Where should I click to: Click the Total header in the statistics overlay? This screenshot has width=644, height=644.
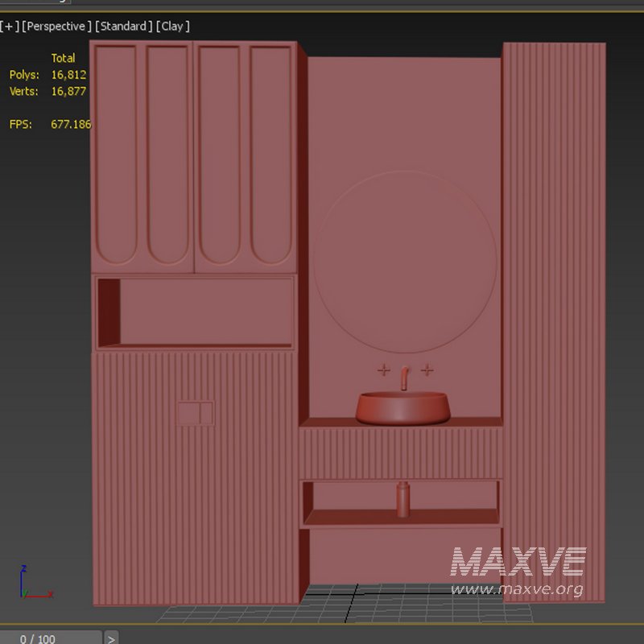[x=63, y=57]
